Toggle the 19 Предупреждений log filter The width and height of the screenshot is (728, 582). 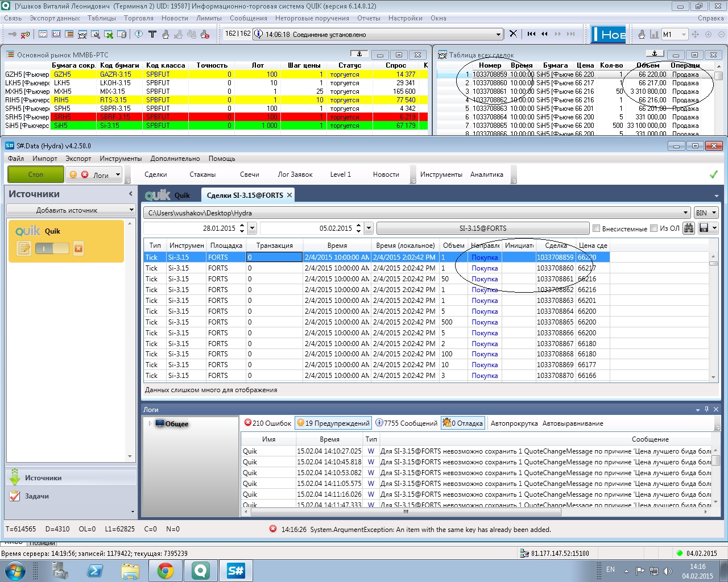[x=333, y=423]
